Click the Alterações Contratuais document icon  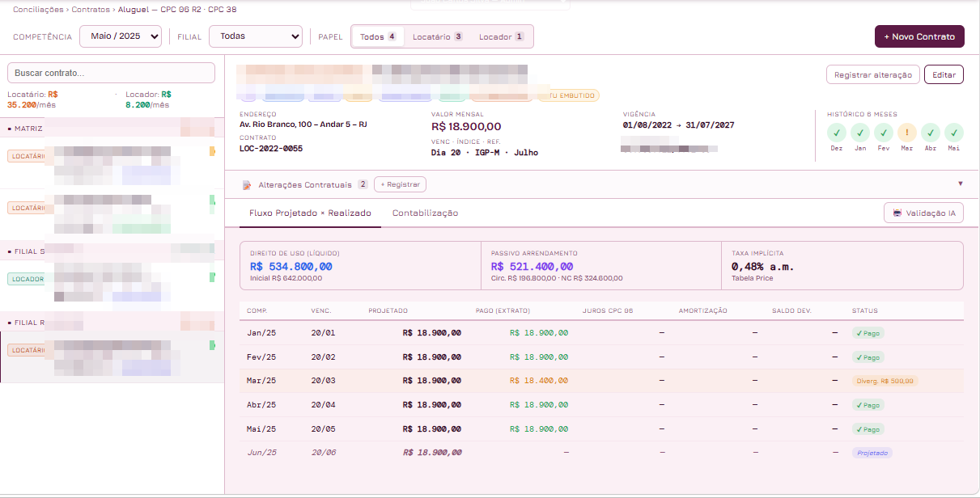pos(247,185)
